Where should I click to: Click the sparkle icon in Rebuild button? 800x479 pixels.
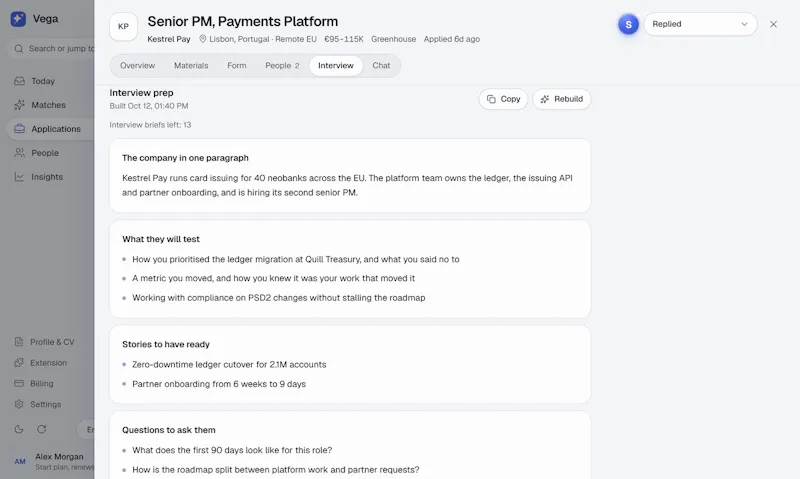[545, 99]
